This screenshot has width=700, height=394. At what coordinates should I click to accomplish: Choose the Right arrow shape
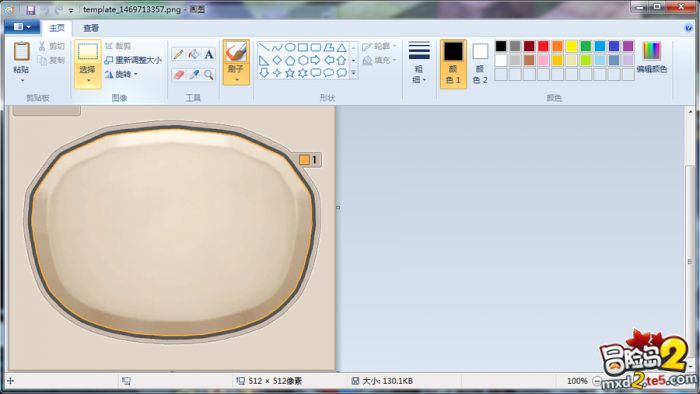(x=316, y=60)
